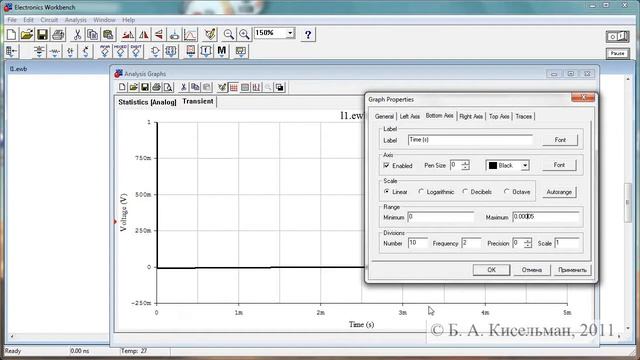Open the Favorites parts bin
Screen dimensions: 640x360
[12, 51]
